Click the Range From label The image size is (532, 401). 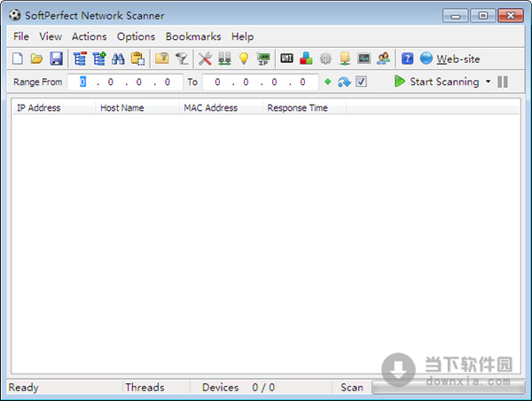pyautogui.click(x=37, y=82)
